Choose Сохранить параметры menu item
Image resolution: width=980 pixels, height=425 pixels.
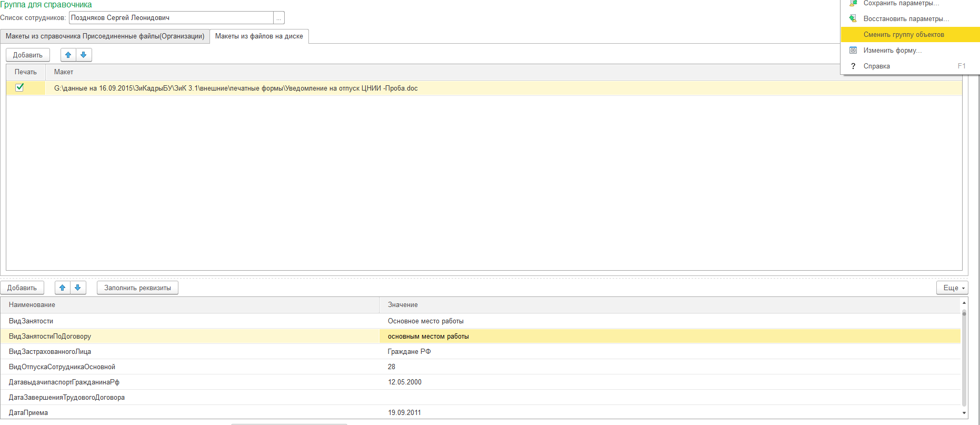point(910,3)
